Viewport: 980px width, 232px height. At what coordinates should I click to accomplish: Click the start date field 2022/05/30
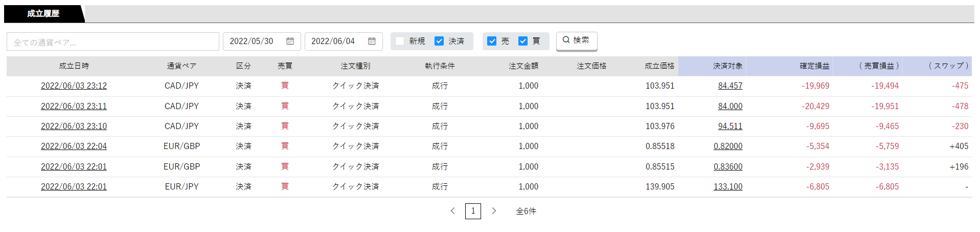pyautogui.click(x=262, y=41)
